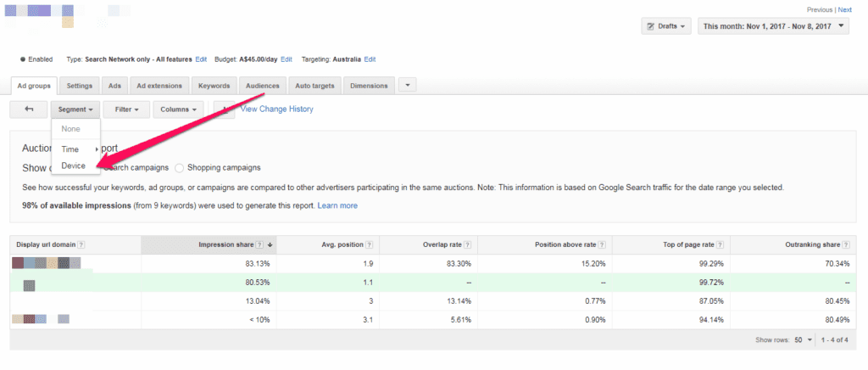Edit the campaign Type setting
The image size is (868, 370).
(201, 59)
